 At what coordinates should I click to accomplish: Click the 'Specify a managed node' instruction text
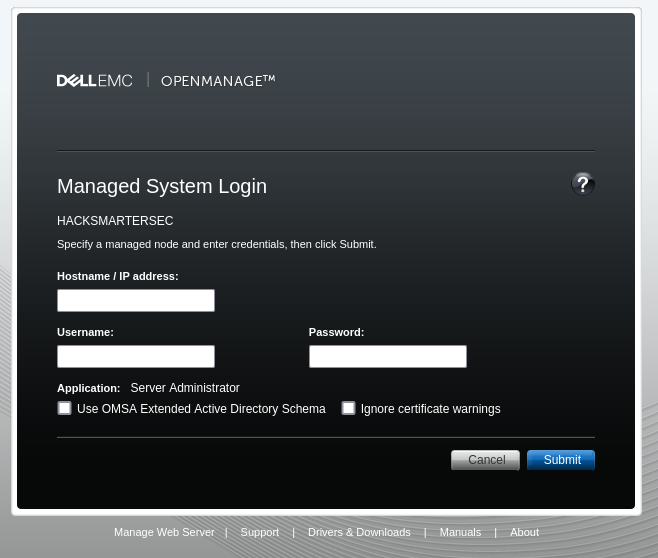[217, 244]
